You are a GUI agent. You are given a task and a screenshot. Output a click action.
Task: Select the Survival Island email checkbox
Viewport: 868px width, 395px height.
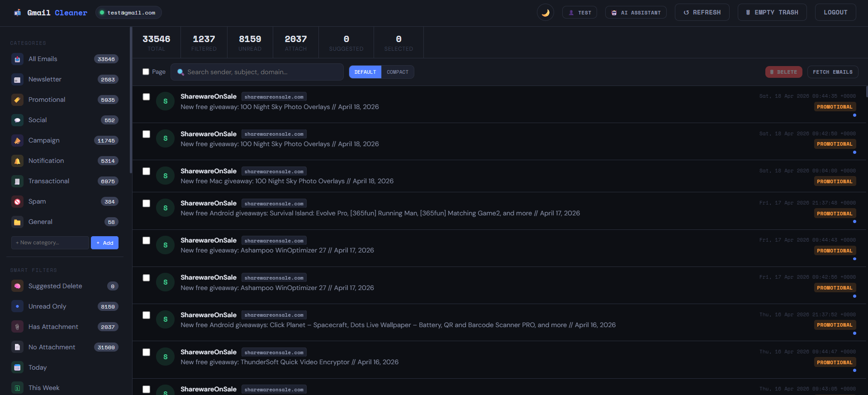146,203
